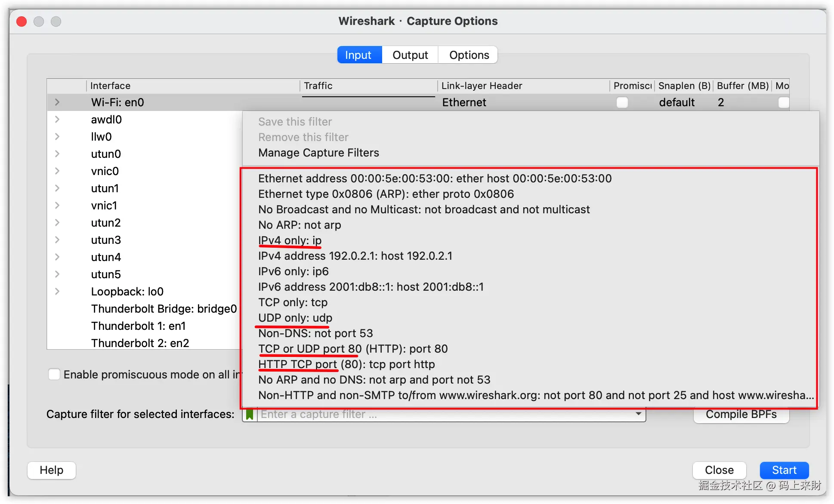834x504 pixels.
Task: Click the green capture filter bookmark icon
Action: pyautogui.click(x=249, y=415)
